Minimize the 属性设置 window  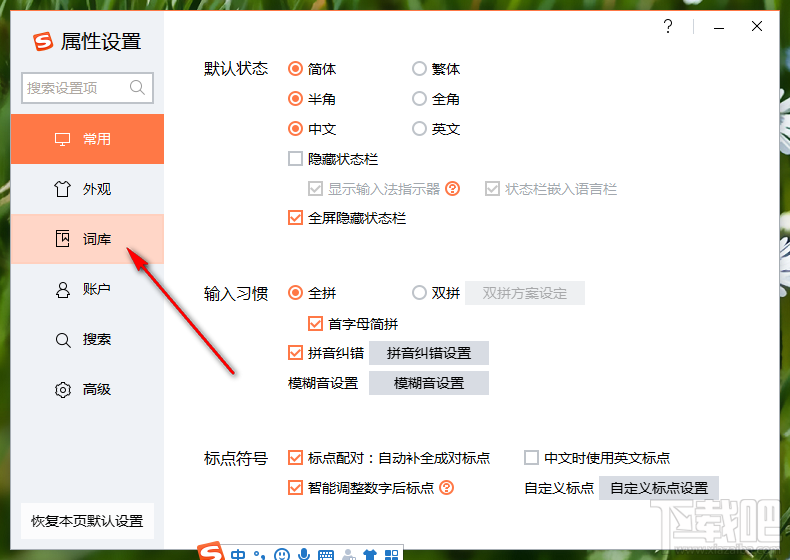click(x=719, y=27)
